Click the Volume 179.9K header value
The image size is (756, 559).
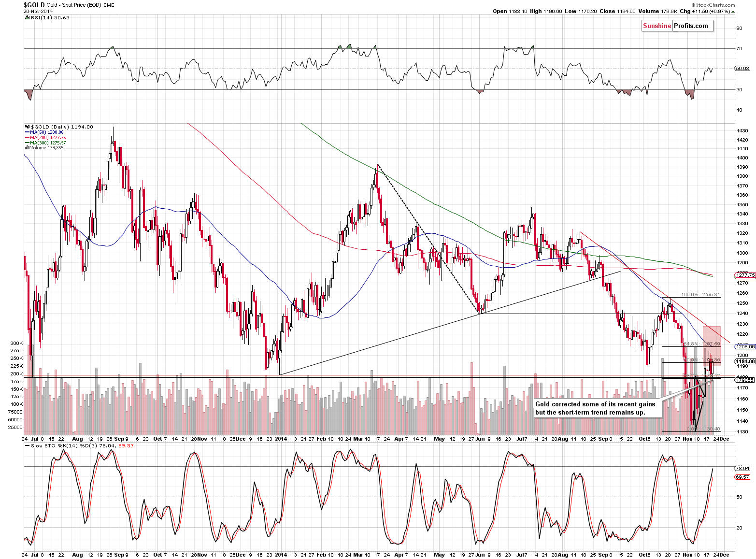[657, 11]
